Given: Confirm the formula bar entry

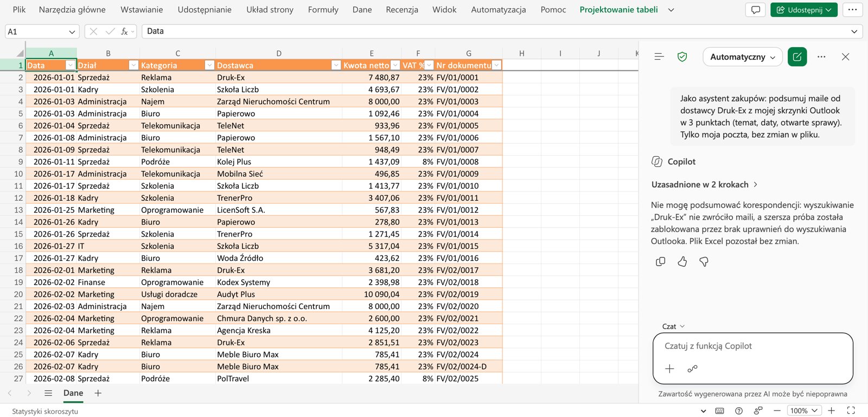Looking at the screenshot, I should (x=110, y=31).
